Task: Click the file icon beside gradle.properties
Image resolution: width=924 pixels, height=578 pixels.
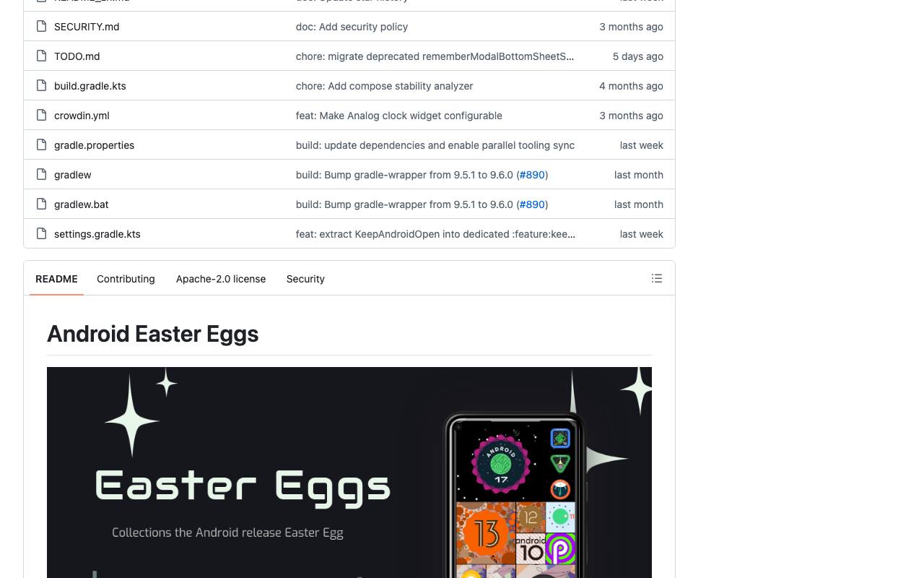Action: pyautogui.click(x=42, y=145)
